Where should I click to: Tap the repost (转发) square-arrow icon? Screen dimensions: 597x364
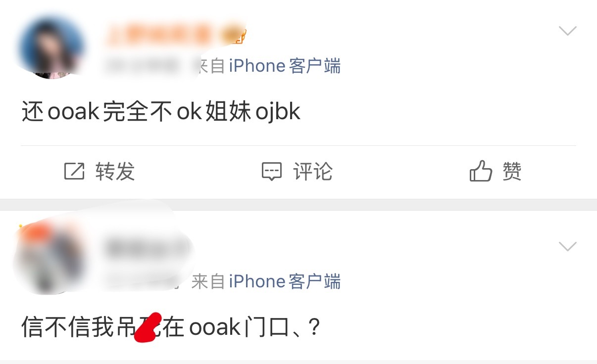[74, 172]
